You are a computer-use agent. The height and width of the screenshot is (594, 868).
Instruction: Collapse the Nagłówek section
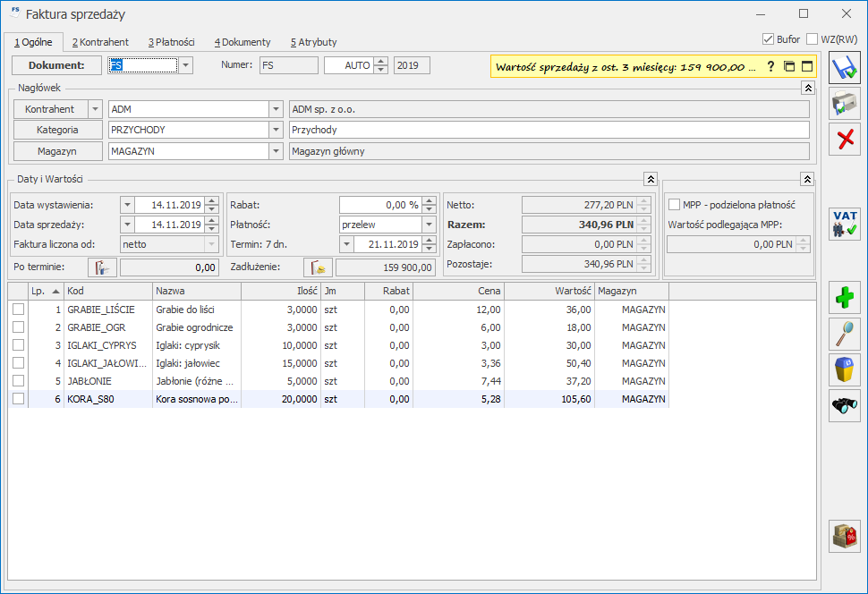(x=808, y=88)
